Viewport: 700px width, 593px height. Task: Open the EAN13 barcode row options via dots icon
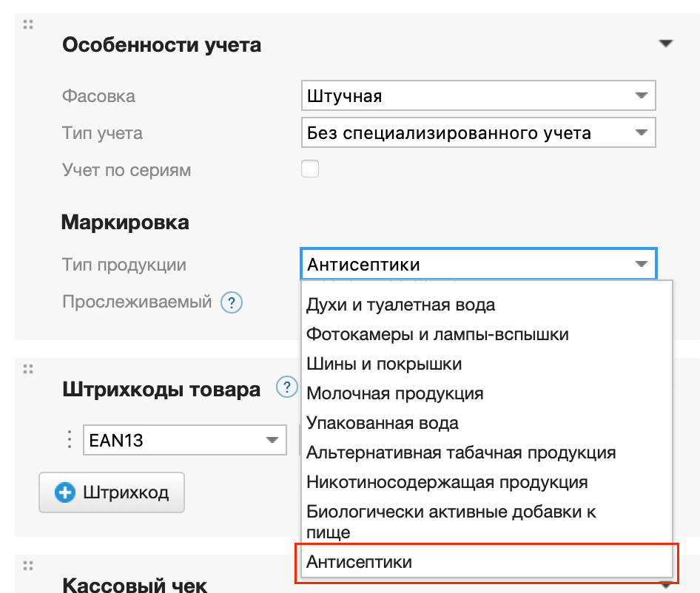coord(71,440)
